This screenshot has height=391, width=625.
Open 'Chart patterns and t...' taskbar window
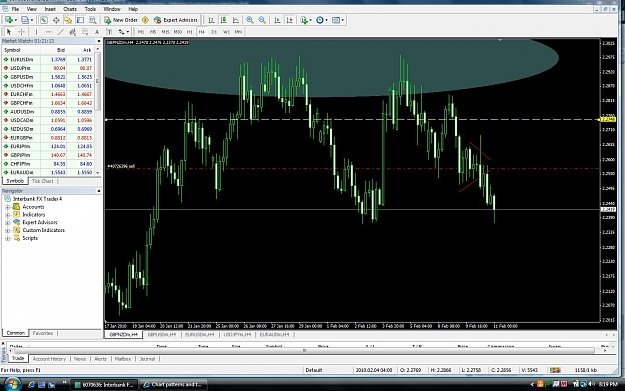(x=173, y=385)
